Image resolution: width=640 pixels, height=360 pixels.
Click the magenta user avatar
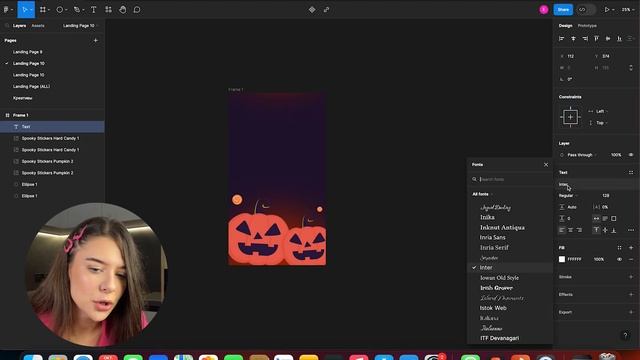tap(543, 9)
